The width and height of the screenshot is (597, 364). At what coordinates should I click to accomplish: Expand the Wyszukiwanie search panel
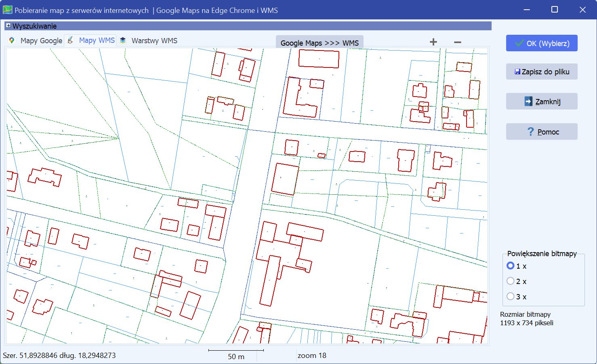(8, 26)
